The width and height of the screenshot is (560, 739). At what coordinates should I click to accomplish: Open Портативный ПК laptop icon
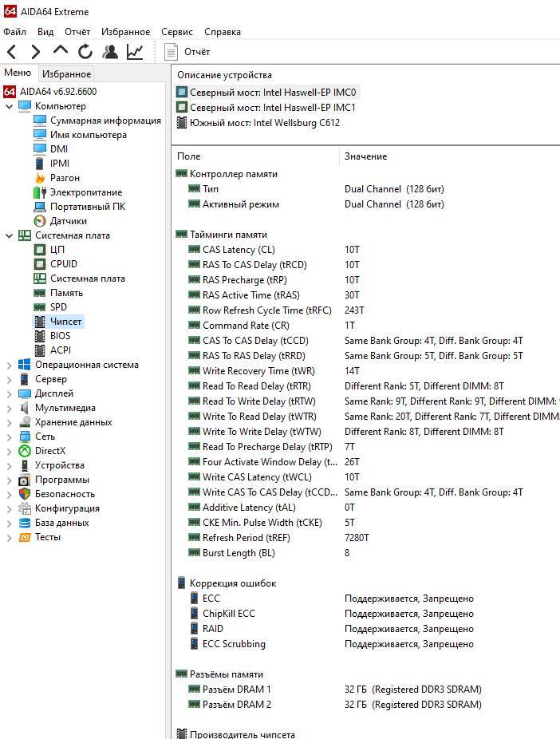40,207
